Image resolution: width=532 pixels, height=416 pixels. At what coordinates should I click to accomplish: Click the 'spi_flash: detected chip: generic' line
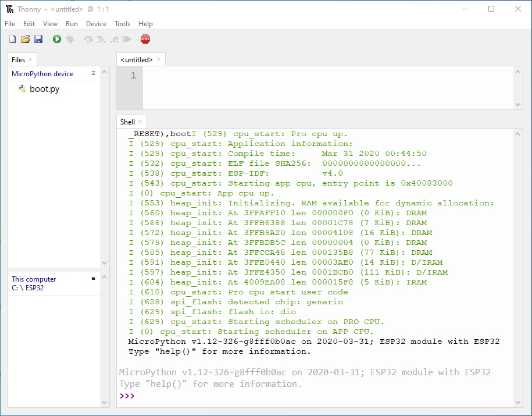235,302
